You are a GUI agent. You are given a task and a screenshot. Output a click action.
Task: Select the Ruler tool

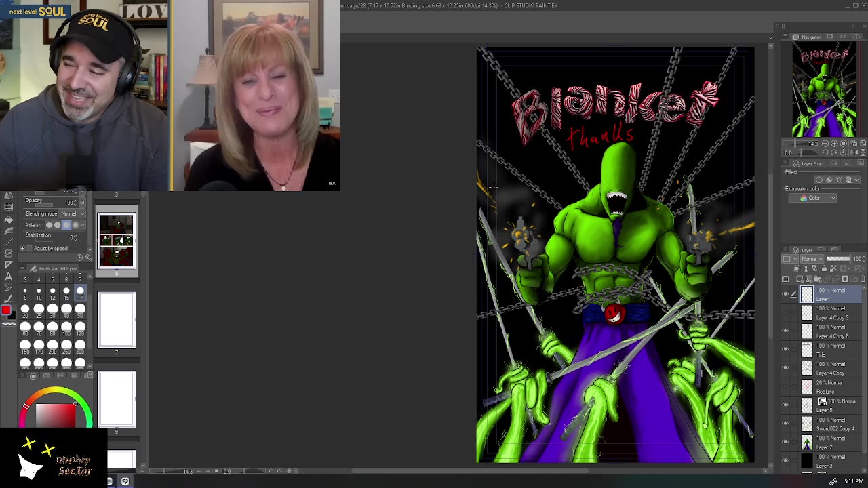click(x=8, y=265)
